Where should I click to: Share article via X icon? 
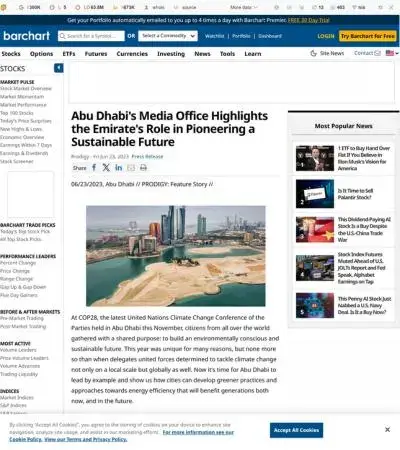click(106, 168)
